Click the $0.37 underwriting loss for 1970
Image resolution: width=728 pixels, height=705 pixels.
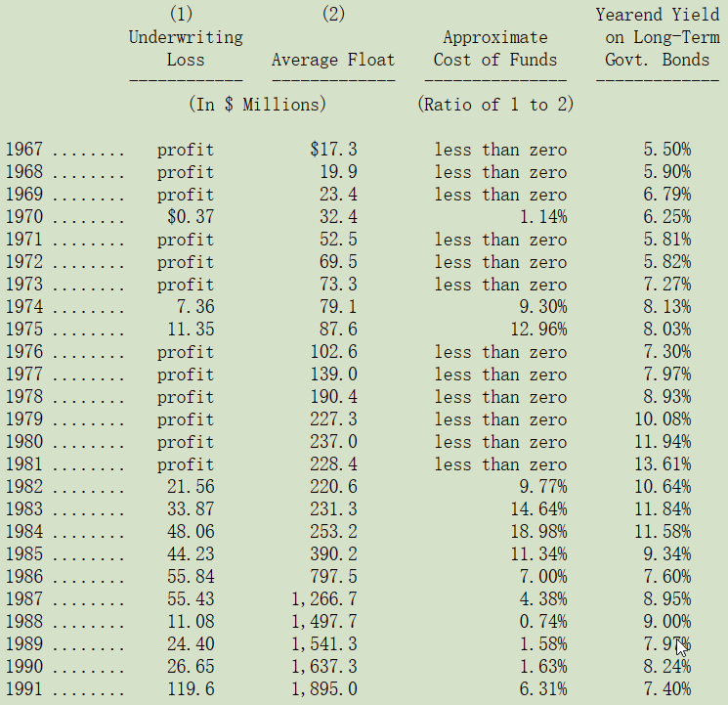[191, 216]
